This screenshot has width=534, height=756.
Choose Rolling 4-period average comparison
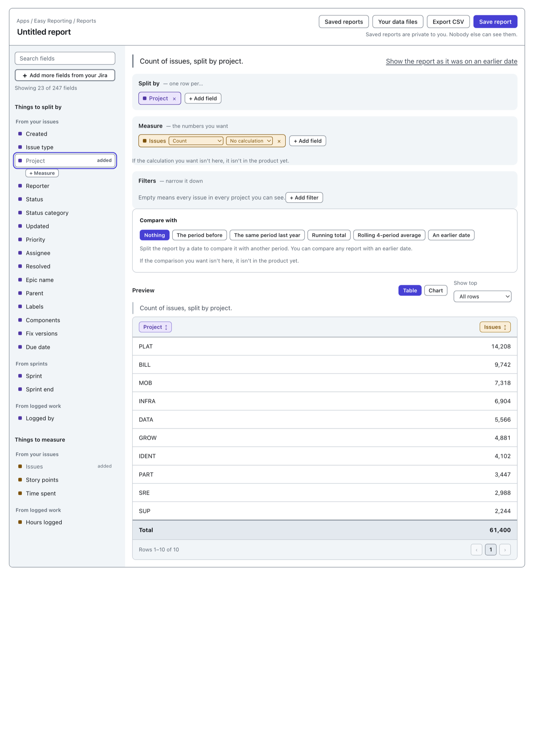389,235
